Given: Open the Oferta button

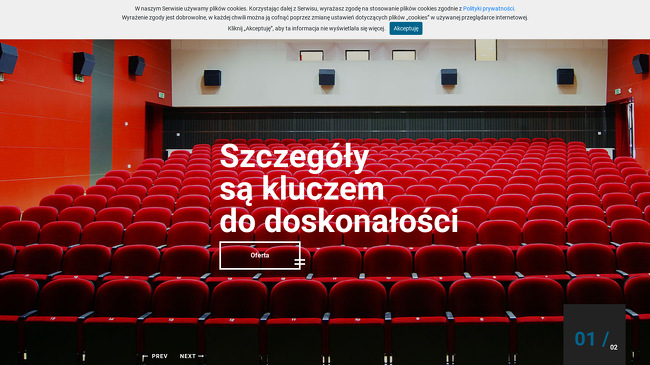Looking at the screenshot, I should pos(260,256).
